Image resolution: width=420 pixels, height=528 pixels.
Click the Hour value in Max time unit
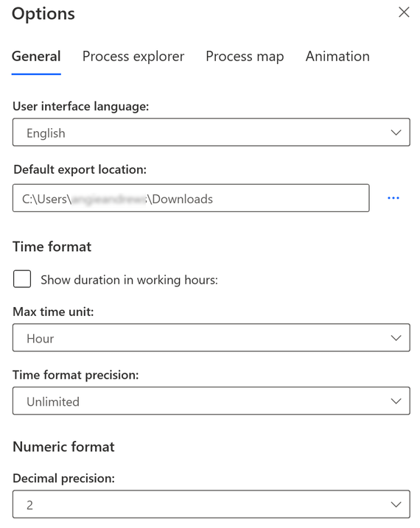[x=40, y=339]
